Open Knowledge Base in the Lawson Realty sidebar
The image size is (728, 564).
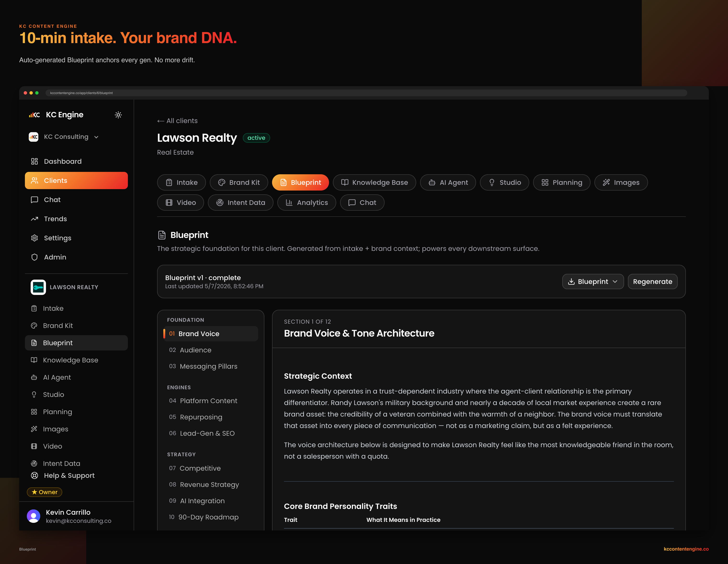click(x=76, y=360)
